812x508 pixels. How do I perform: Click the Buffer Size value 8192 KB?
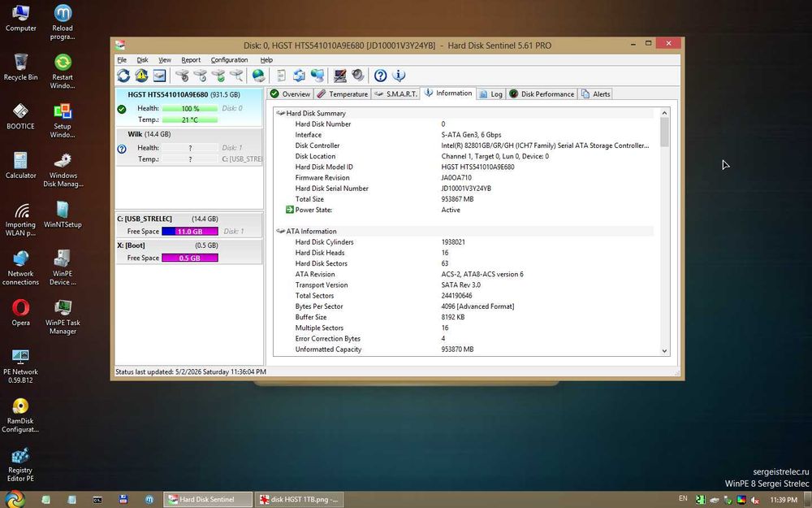pos(453,317)
